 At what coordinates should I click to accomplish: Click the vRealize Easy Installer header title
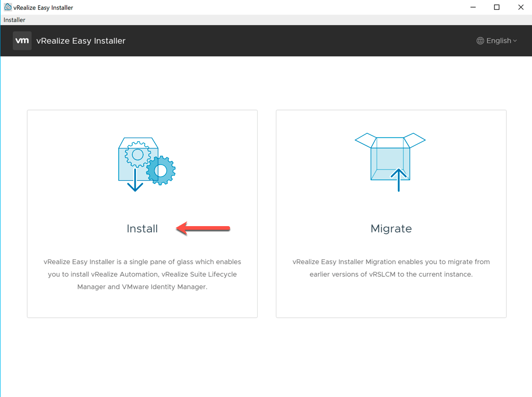[81, 40]
